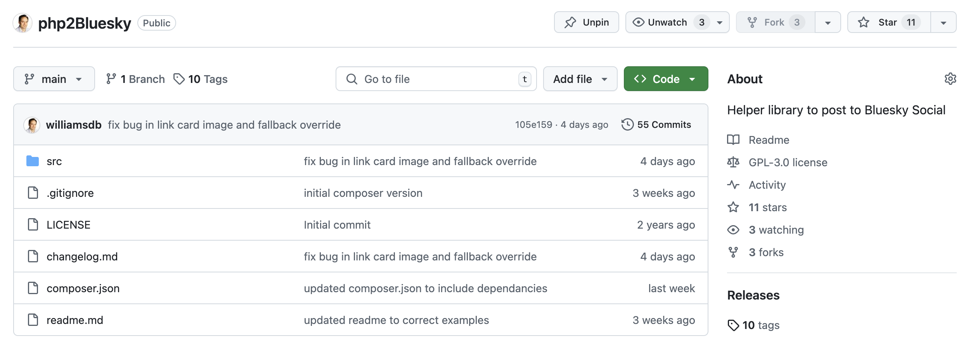Screen dimensions: 980x341
Task: Click the star icon beside 11 stars
Action: (733, 207)
